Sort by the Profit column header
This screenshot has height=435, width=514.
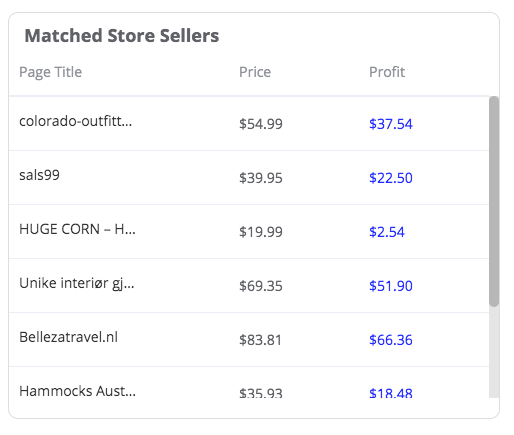387,72
